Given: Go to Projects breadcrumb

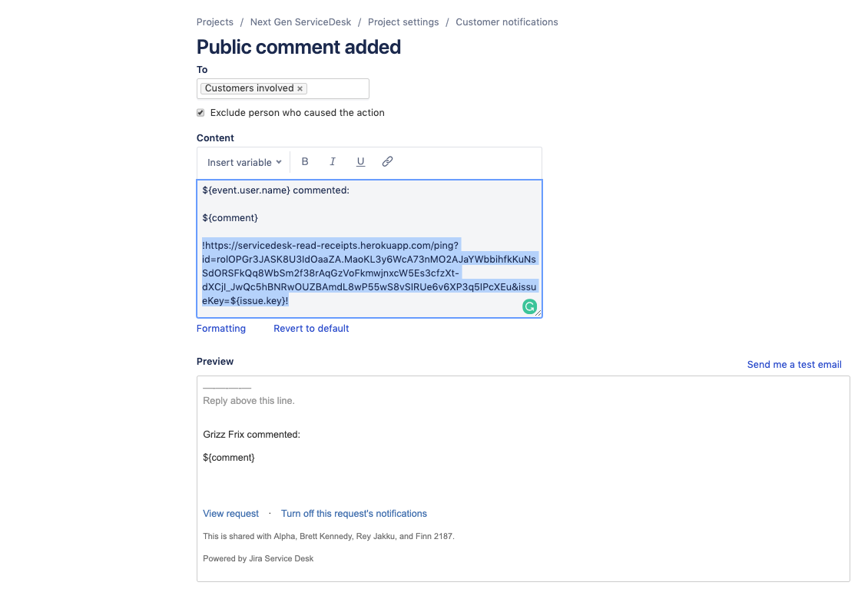Looking at the screenshot, I should (x=215, y=22).
